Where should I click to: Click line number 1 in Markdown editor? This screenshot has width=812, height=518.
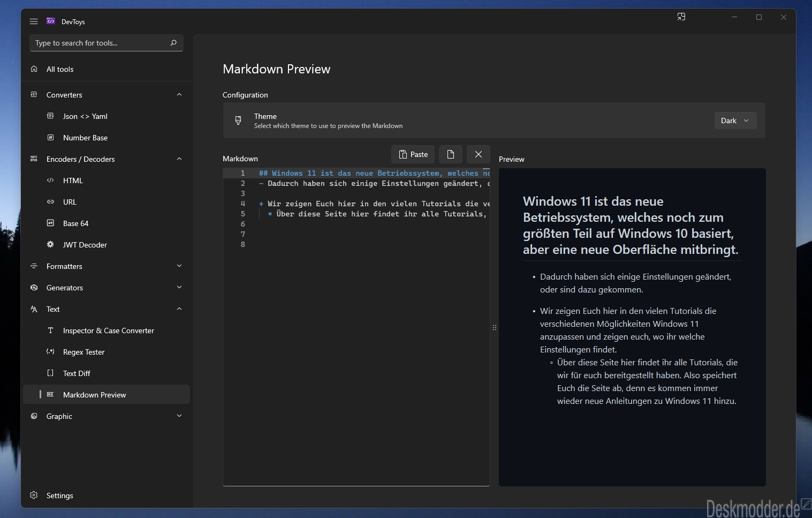coord(242,173)
